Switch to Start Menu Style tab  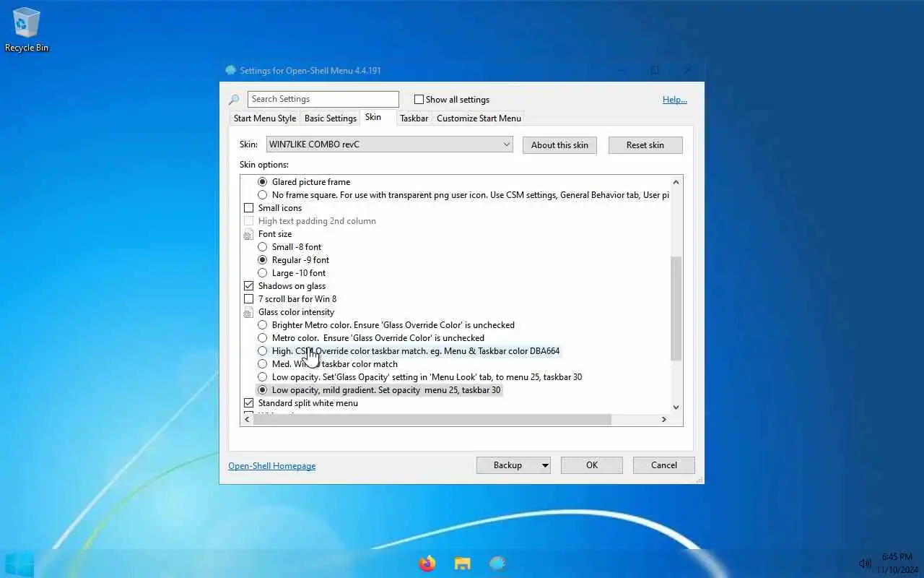265,118
